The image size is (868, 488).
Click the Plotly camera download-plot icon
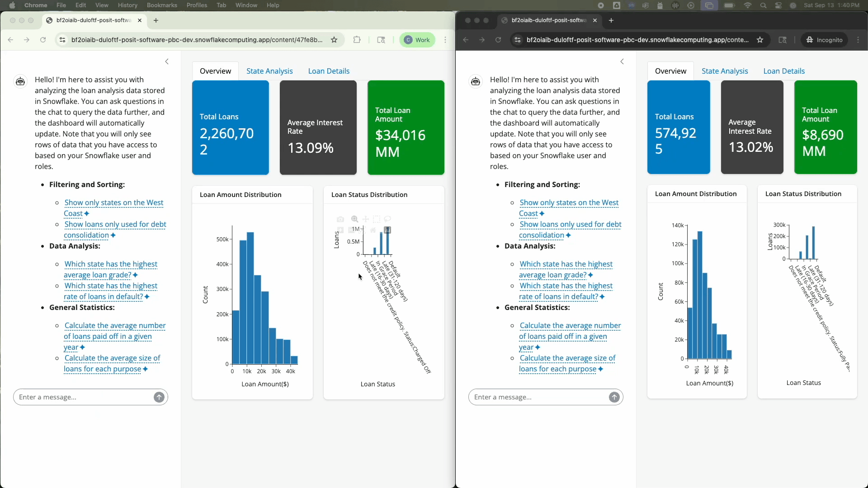tap(340, 219)
